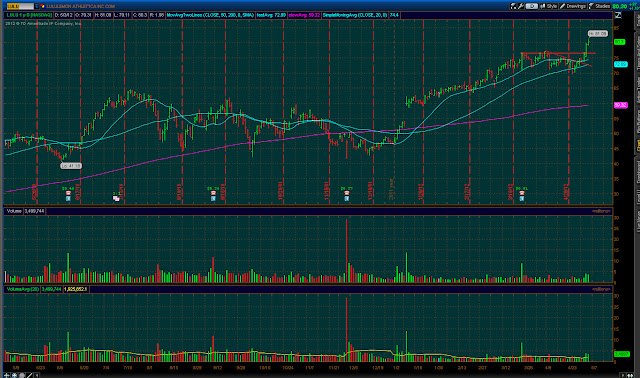640x378 pixels.
Task: Click the scroll-left arrow at bottom
Action: (x=37, y=375)
